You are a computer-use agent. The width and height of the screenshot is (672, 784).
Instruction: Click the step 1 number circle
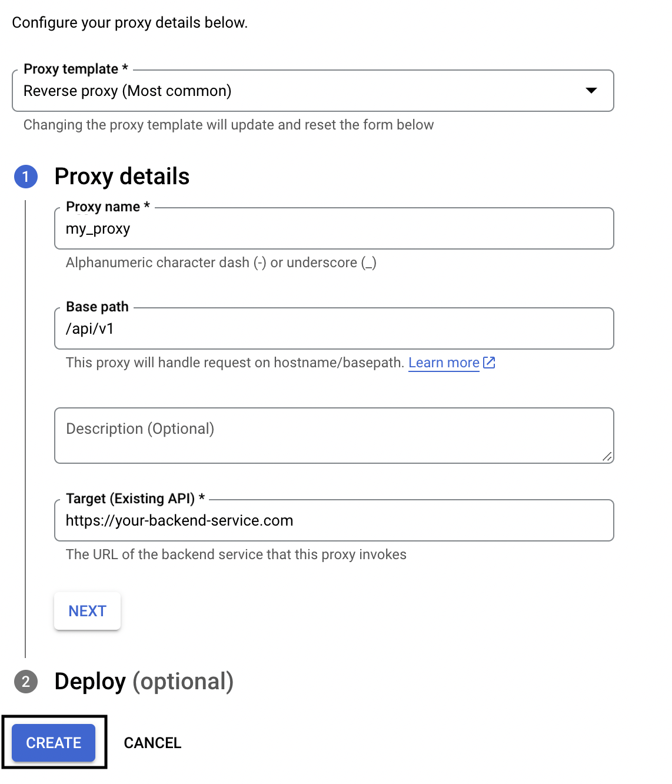coord(26,177)
